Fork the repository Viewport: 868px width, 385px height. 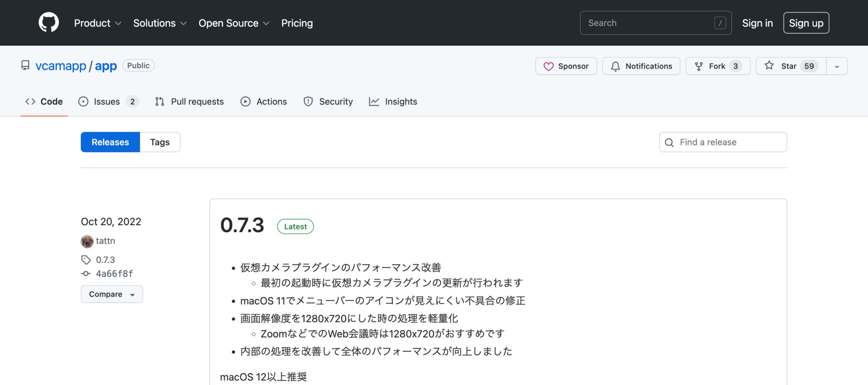pos(718,66)
